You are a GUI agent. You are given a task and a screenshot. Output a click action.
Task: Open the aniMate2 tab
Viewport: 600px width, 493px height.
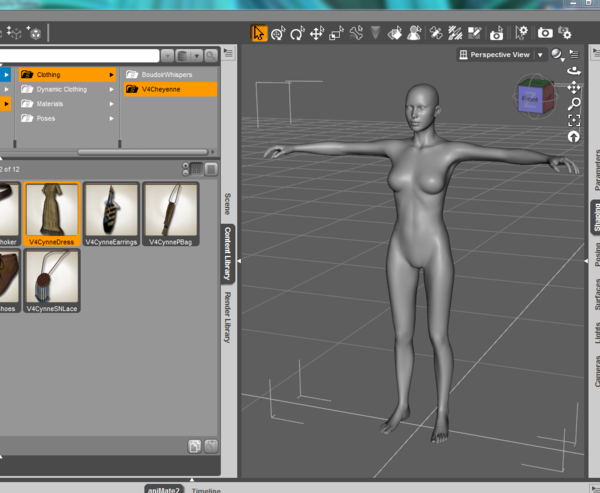(x=164, y=490)
